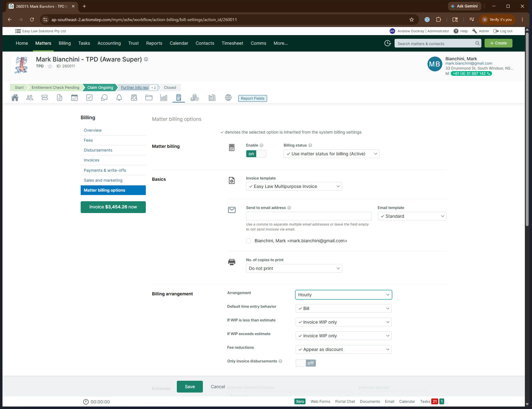
Task: Open the matter chat bubbles icon
Action: 104,98
